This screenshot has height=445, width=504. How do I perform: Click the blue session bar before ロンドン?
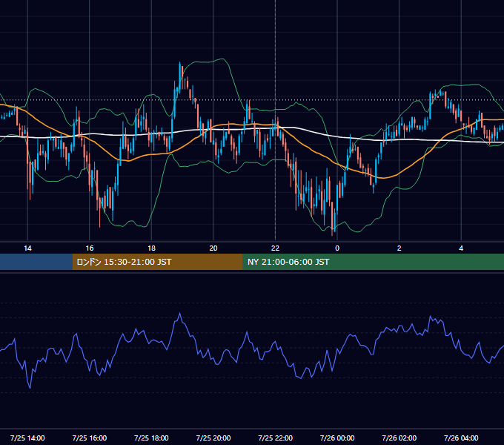click(x=36, y=262)
